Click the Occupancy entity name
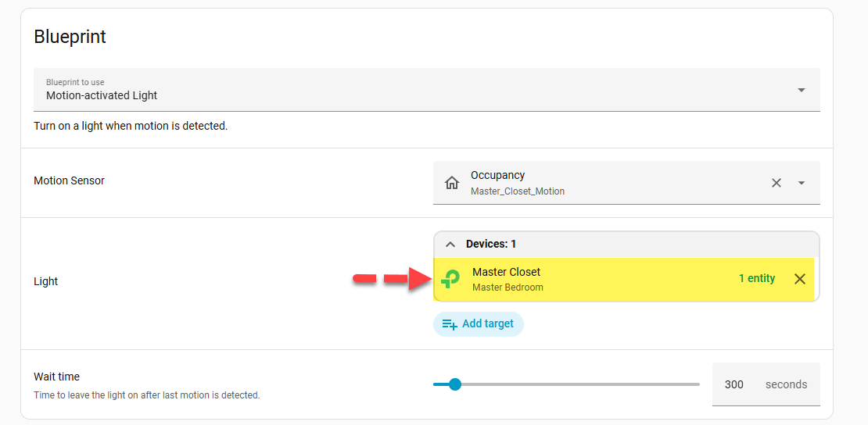Screen dimensions: 868x425 pyautogui.click(x=497, y=175)
